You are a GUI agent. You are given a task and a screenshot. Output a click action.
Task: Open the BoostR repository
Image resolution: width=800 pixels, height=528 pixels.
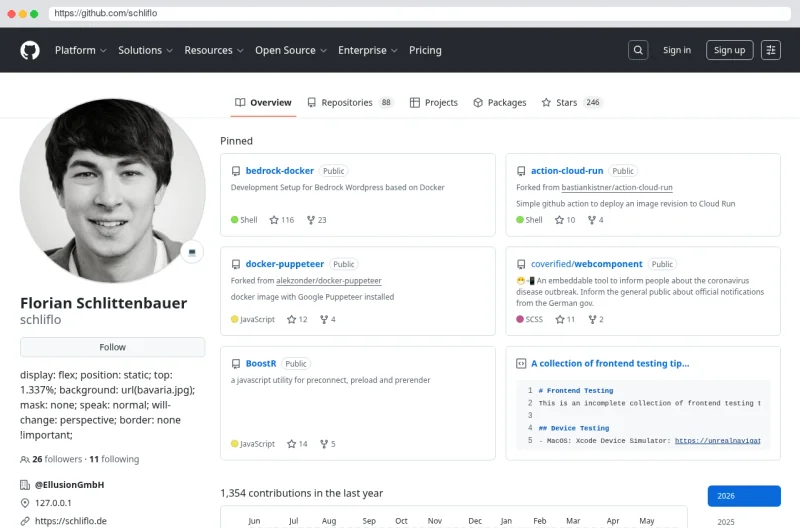261,364
